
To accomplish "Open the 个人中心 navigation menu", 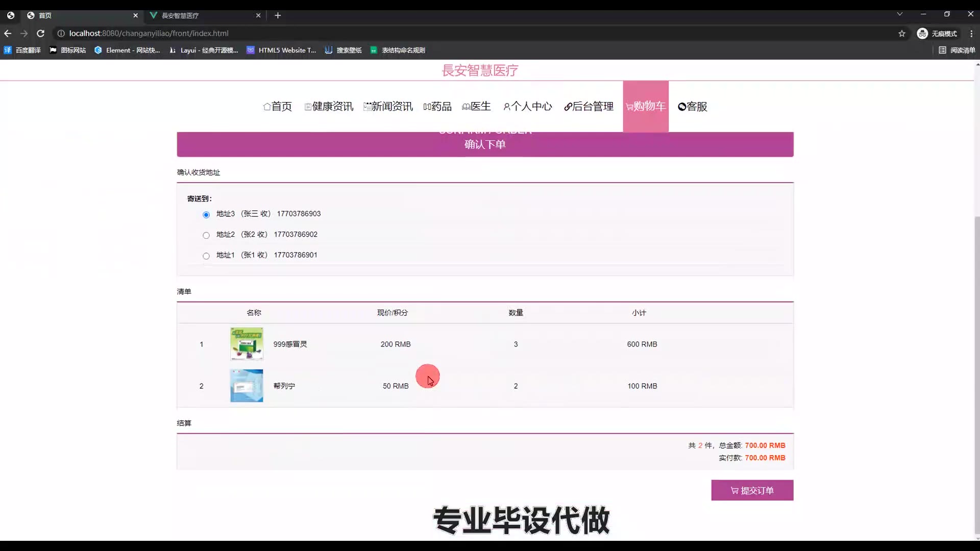I will click(527, 106).
